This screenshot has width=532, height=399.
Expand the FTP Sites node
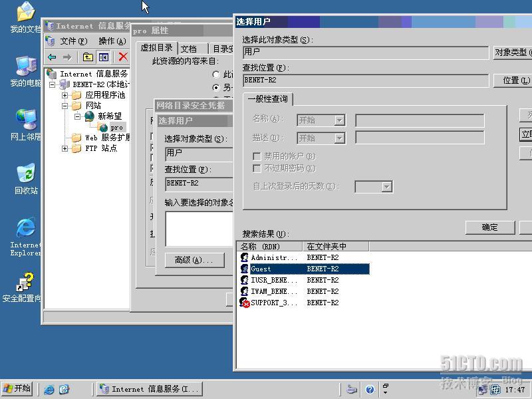[x=65, y=148]
